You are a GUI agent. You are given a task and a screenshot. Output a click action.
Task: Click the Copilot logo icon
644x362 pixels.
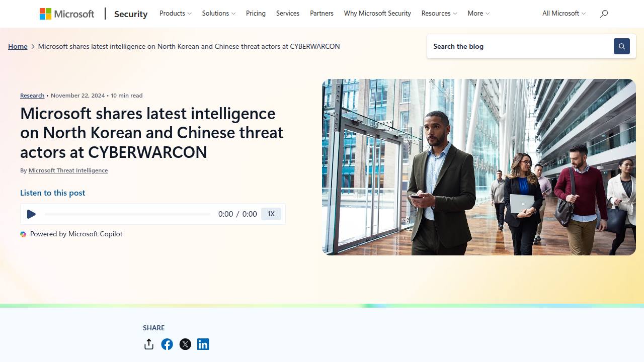(x=23, y=234)
